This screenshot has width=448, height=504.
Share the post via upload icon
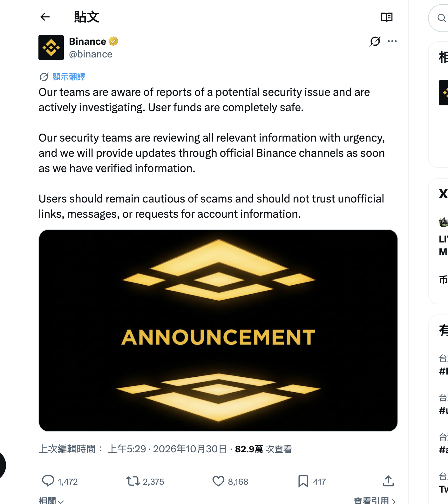pos(388,481)
